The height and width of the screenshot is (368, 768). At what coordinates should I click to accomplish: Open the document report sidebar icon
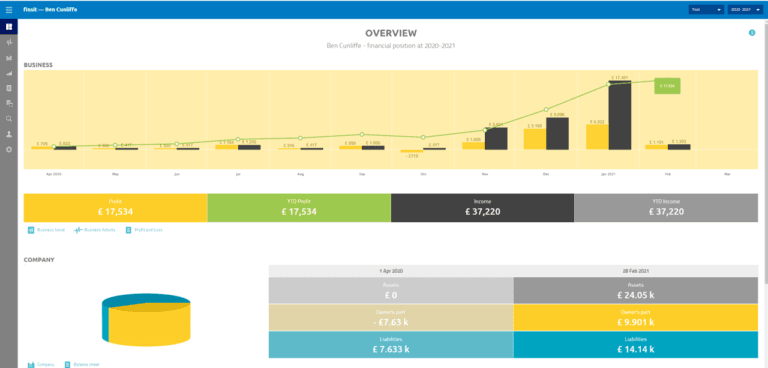[9, 88]
